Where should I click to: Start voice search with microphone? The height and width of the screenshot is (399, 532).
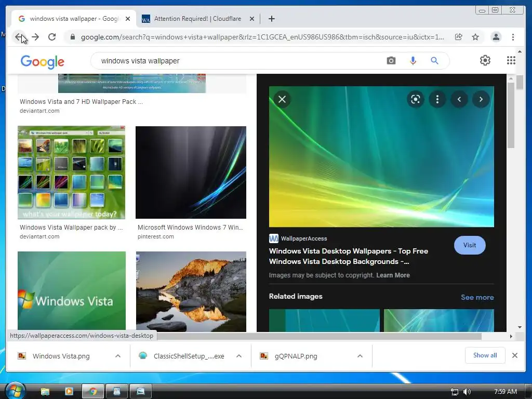(x=413, y=61)
